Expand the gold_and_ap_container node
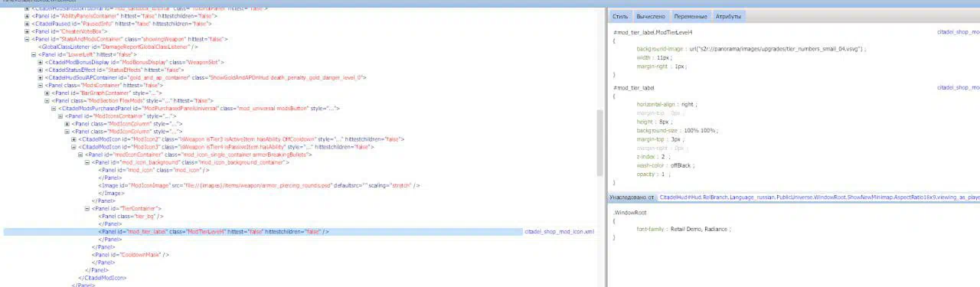980x287 pixels. coord(41,77)
